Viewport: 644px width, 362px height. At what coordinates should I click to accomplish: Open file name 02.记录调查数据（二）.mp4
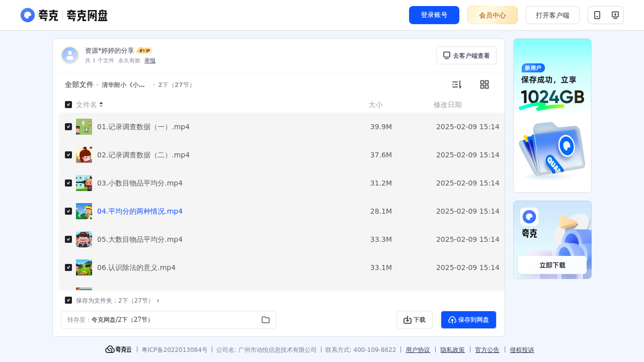(143, 155)
